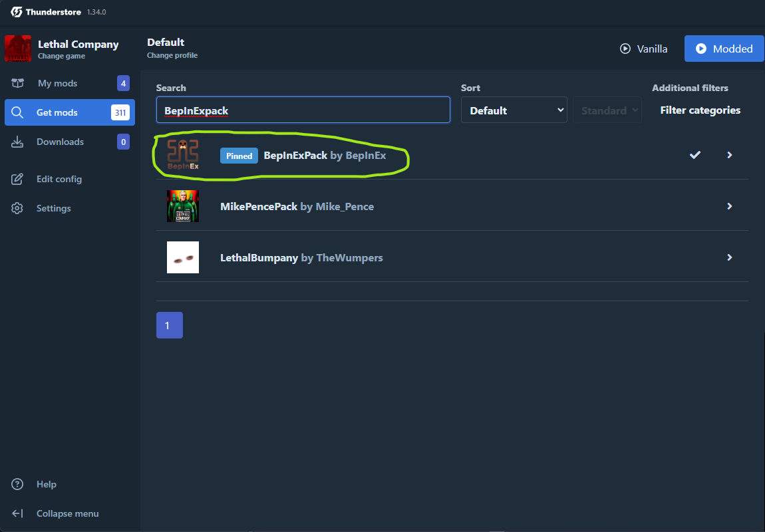This screenshot has height=532, width=765.
Task: Open the Change profile link
Action: (x=172, y=56)
